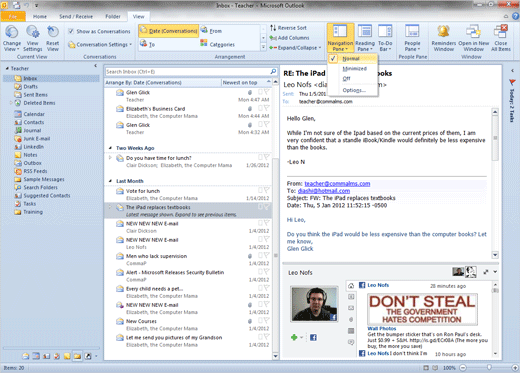520x373 pixels.
Task: Open Expand/Collapse dropdown
Action: pyautogui.click(x=295, y=48)
